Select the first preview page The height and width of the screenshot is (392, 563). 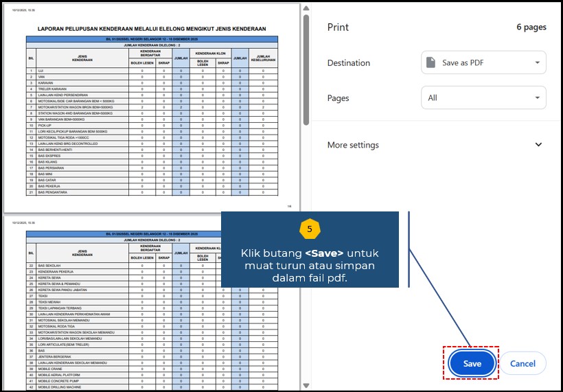[x=151, y=110]
